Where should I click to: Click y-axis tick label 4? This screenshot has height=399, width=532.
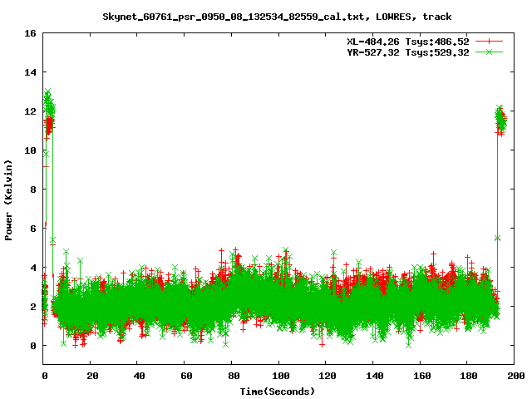tap(33, 268)
